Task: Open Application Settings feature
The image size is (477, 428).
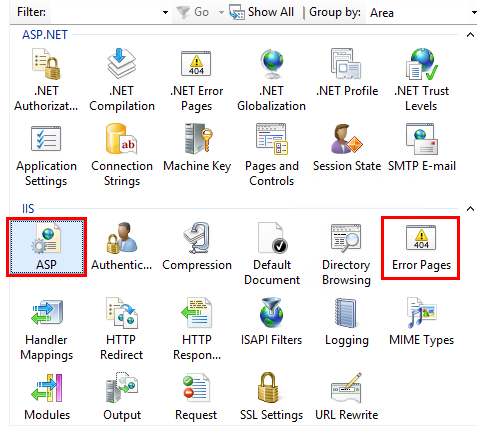Action: [x=46, y=155]
